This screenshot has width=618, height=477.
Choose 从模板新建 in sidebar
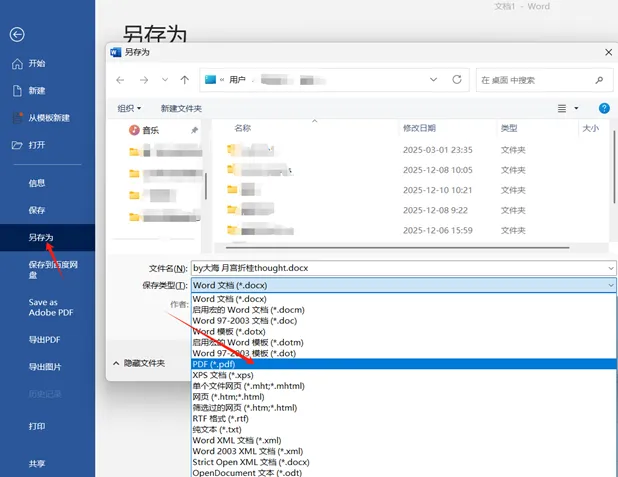(x=49, y=118)
